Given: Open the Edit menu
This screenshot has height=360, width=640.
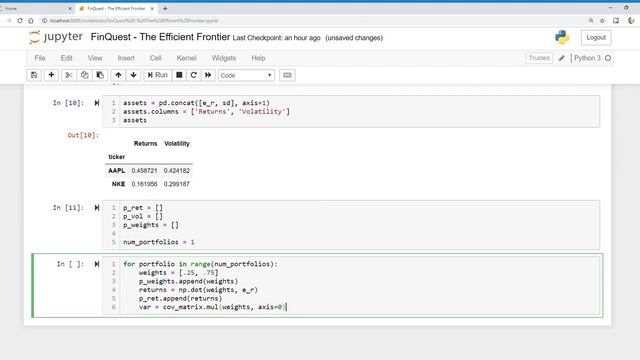Looking at the screenshot, I should [x=67, y=58].
